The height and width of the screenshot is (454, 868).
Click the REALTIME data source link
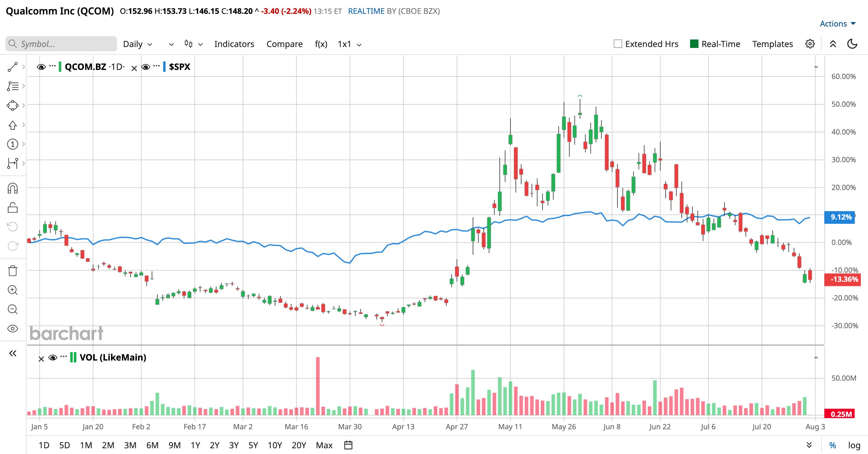(x=366, y=11)
